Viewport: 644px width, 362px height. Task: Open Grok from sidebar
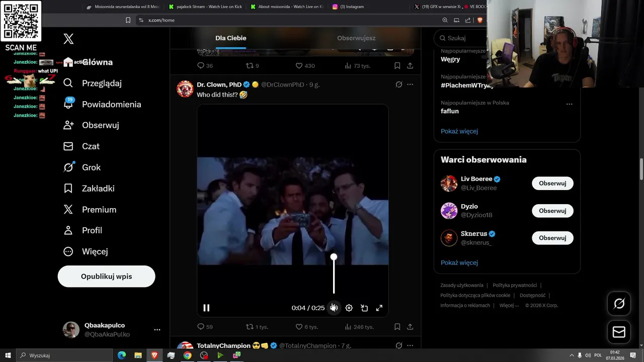tap(82, 167)
